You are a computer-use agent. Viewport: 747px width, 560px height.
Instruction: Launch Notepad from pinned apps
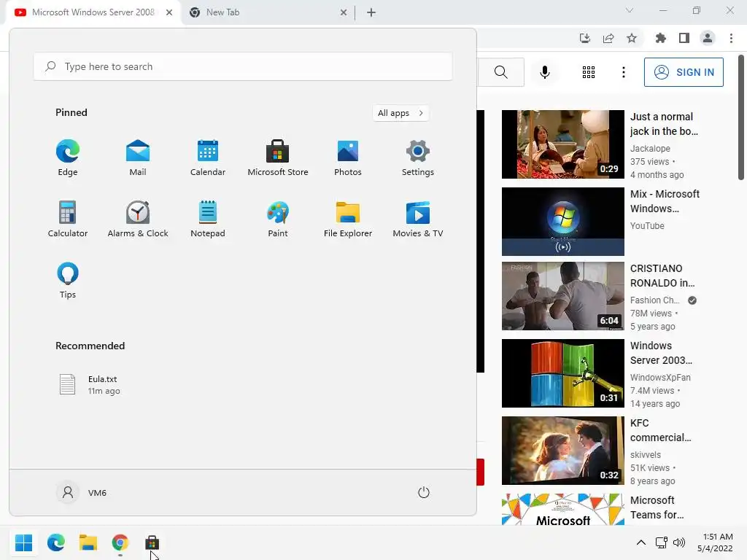pos(208,219)
